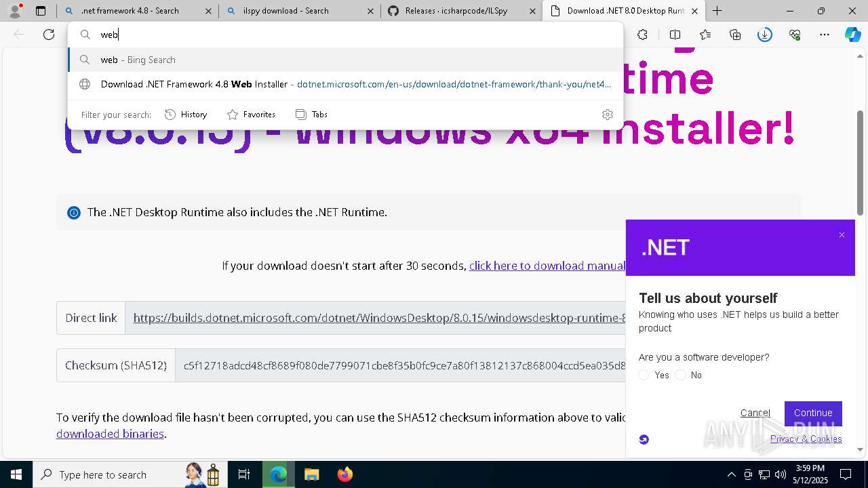Open Privacy & Cookies link
Viewport: 868px width, 488px height.
(806, 439)
